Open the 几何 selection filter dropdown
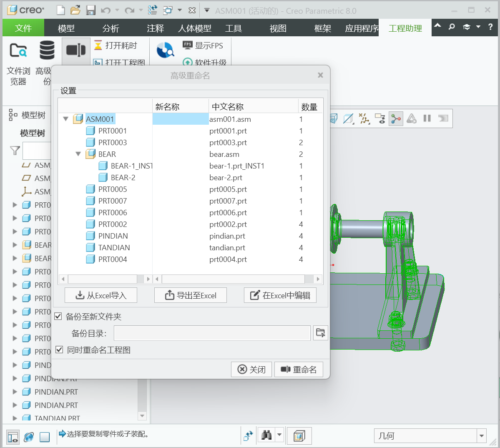Image resolution: width=500 pixels, height=448 pixels. click(x=482, y=436)
